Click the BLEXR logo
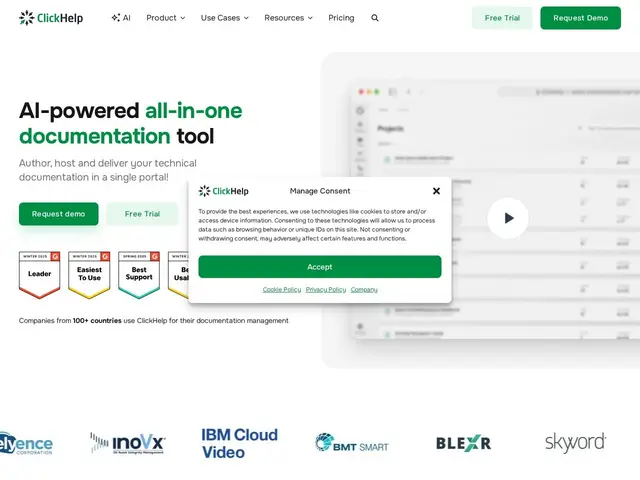The height and width of the screenshot is (480, 640). pyautogui.click(x=463, y=443)
